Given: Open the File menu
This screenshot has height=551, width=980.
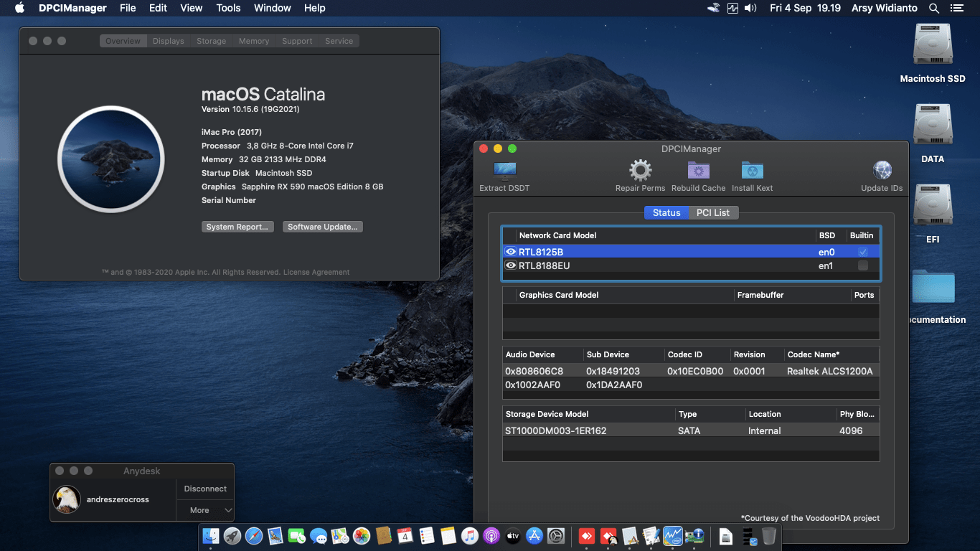Looking at the screenshot, I should click(x=128, y=8).
